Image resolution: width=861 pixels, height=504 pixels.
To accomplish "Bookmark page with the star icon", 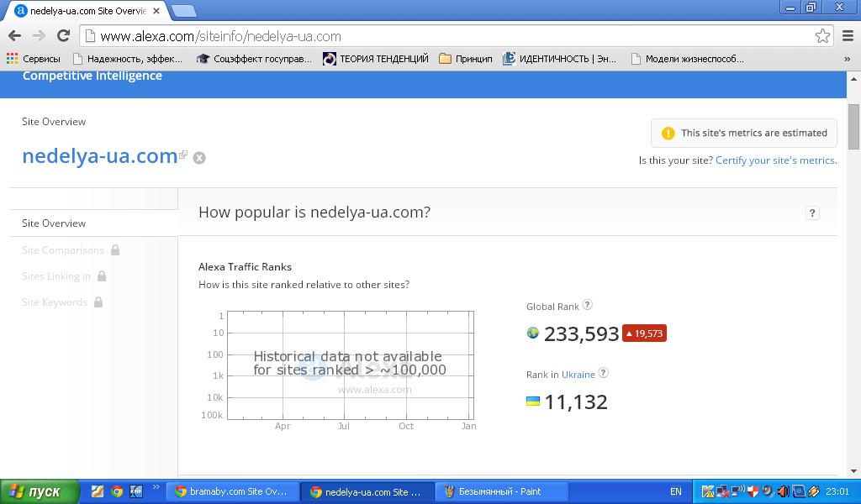I will [x=822, y=36].
